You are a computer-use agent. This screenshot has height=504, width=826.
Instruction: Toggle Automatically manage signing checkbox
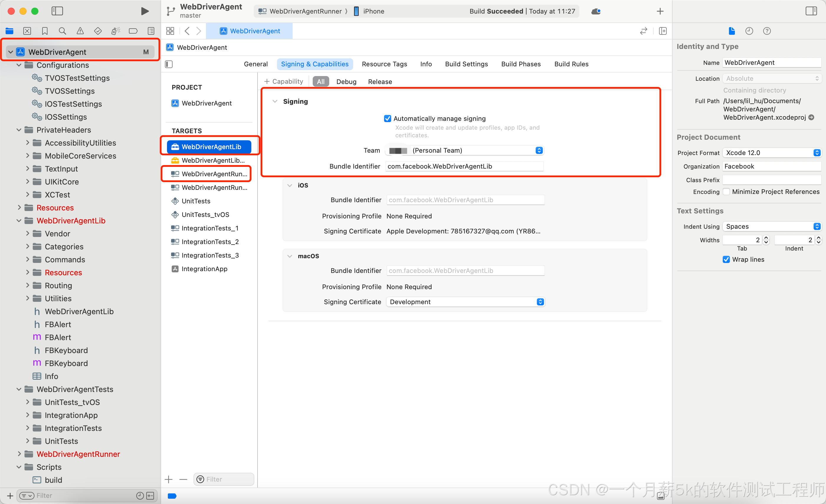(388, 118)
